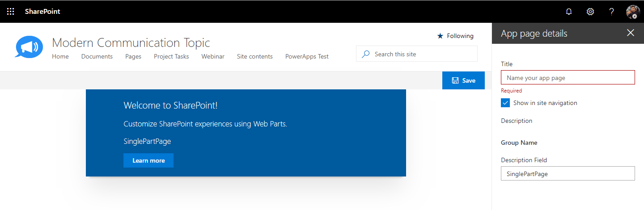644x210 pixels.
Task: Click the megaphone site logo
Action: [x=29, y=47]
